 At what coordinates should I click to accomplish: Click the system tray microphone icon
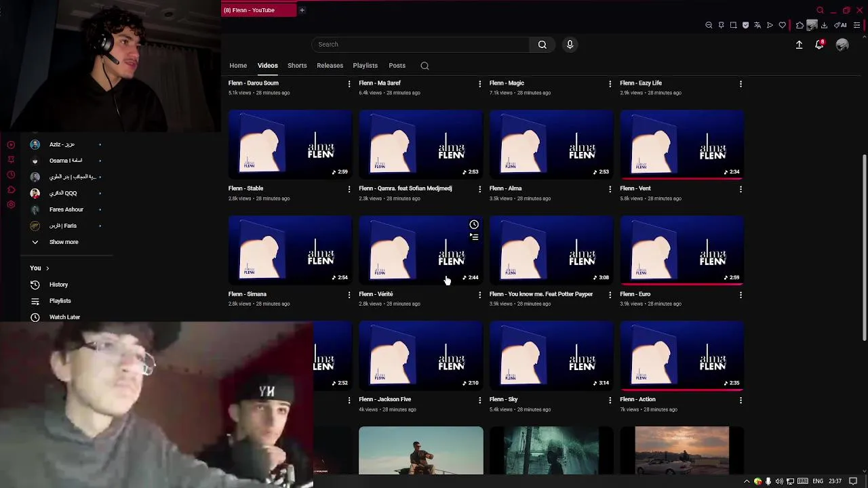tap(768, 481)
